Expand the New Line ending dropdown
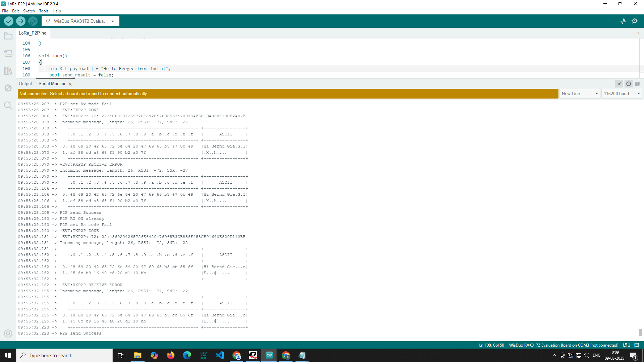 [x=580, y=94]
